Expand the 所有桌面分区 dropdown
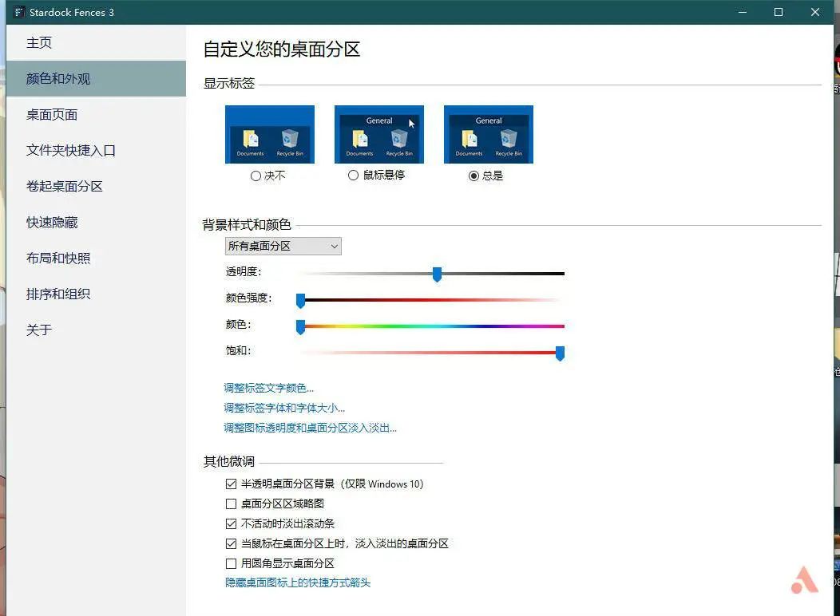The height and width of the screenshot is (616, 840). point(283,247)
